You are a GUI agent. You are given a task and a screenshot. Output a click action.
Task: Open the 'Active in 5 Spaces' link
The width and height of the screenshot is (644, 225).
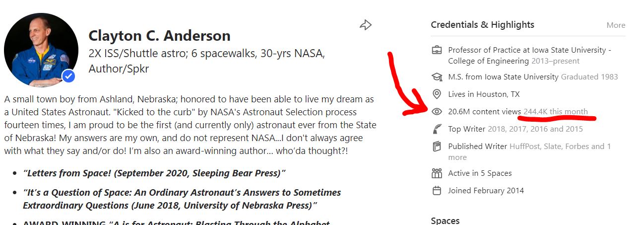tap(480, 173)
